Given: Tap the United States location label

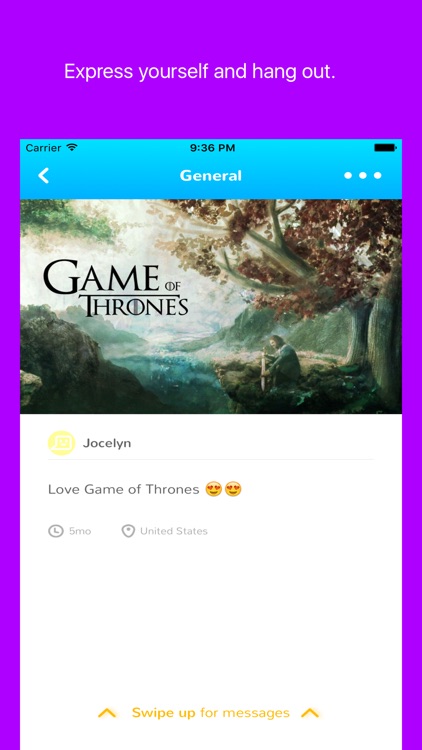Looking at the screenshot, I should click(x=174, y=531).
